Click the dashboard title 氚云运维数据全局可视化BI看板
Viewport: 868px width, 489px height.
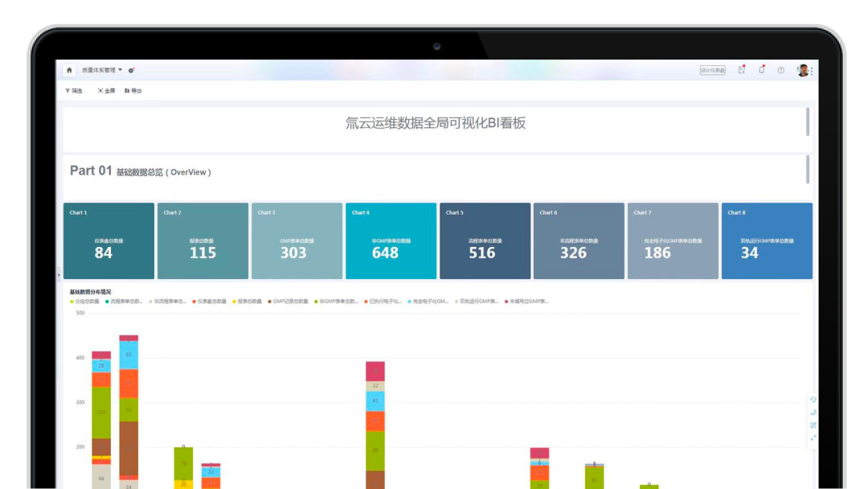(x=436, y=123)
